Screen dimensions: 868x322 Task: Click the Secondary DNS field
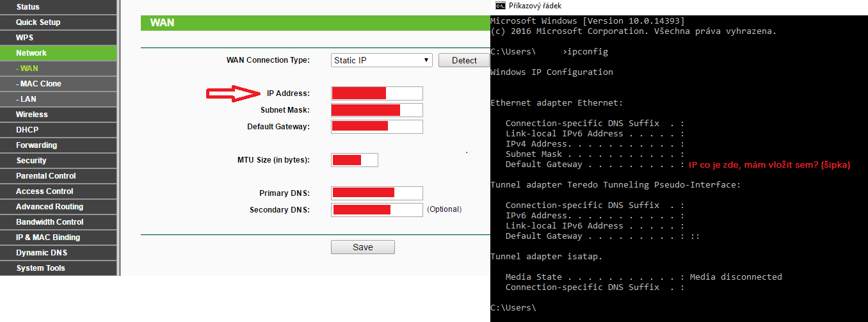pos(376,209)
